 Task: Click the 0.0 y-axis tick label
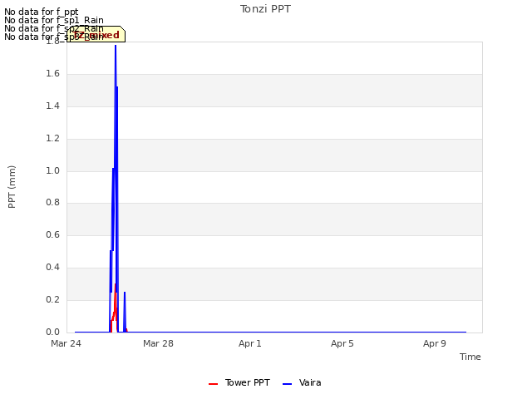(x=52, y=332)
